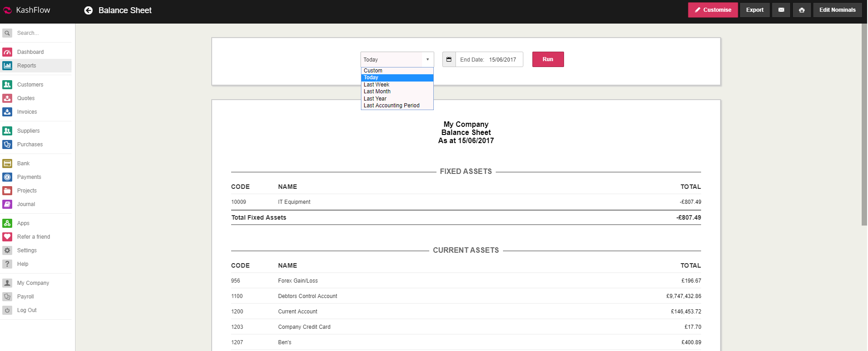Click the Journal icon in sidebar
The width and height of the screenshot is (868, 351).
pos(7,204)
